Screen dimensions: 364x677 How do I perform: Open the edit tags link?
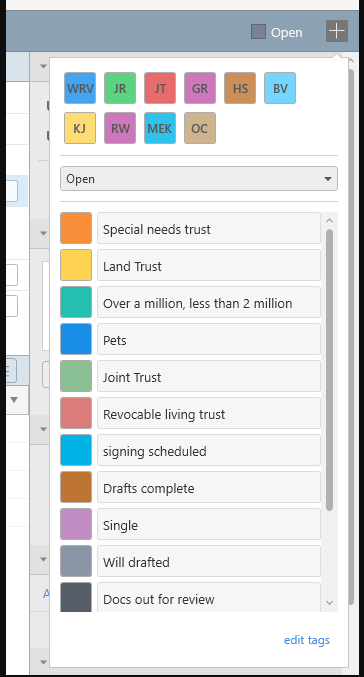[x=307, y=640]
